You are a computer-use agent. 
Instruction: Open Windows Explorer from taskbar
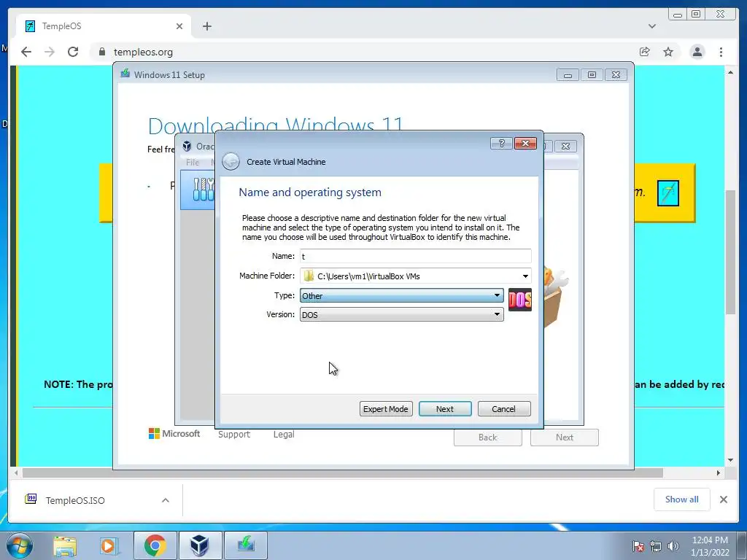[65, 545]
